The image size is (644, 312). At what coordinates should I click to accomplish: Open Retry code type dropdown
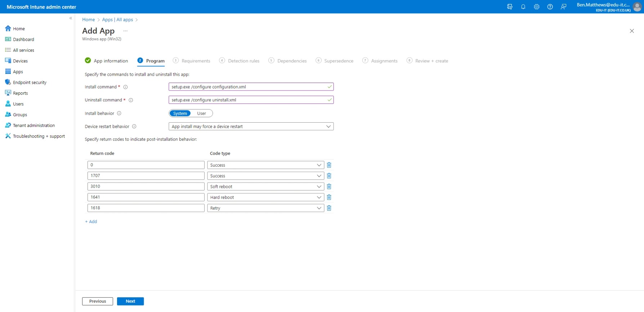tap(266, 208)
